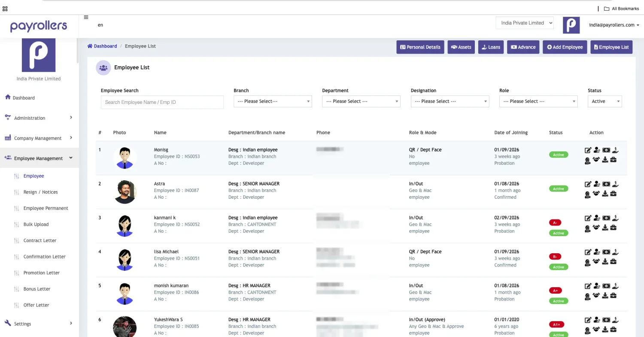Open the india@payrollers.com account menu

click(614, 25)
